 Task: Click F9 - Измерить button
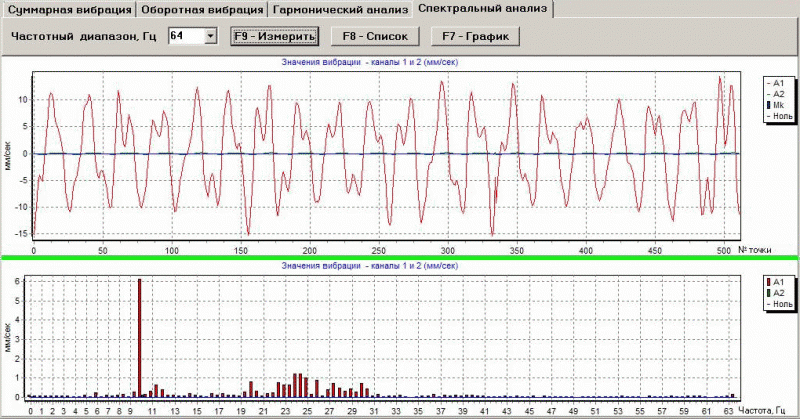coord(274,36)
